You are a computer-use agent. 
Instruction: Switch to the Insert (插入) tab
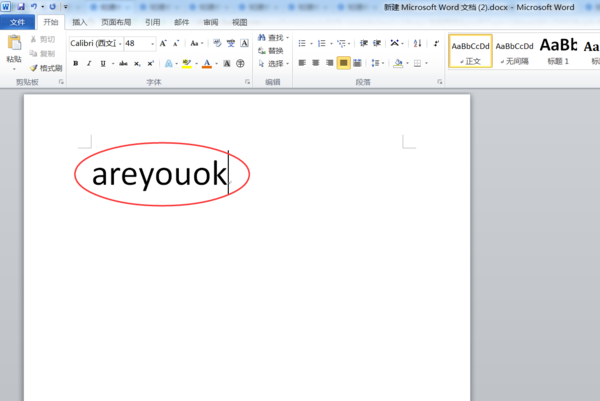pyautogui.click(x=79, y=21)
